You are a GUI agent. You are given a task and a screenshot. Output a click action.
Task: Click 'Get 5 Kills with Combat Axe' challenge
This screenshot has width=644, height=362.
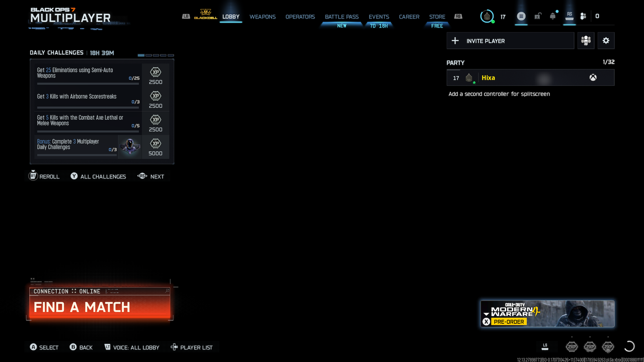[x=80, y=120]
